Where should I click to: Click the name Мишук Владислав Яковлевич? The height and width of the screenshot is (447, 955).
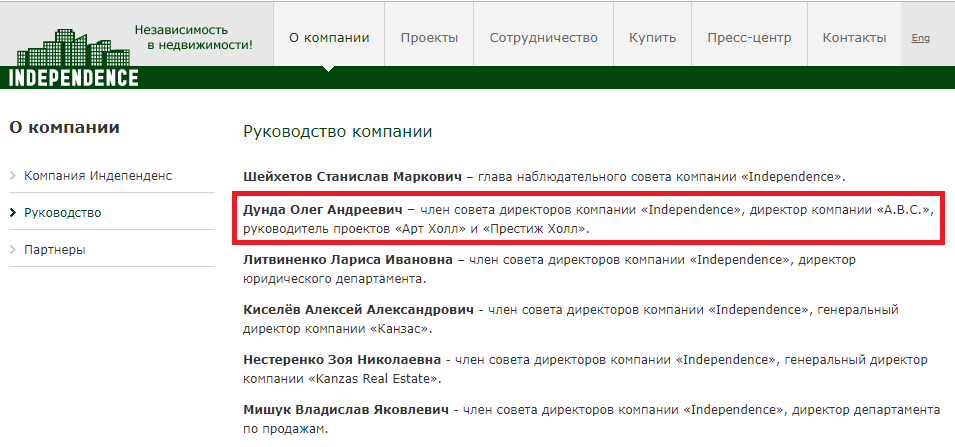(x=346, y=410)
